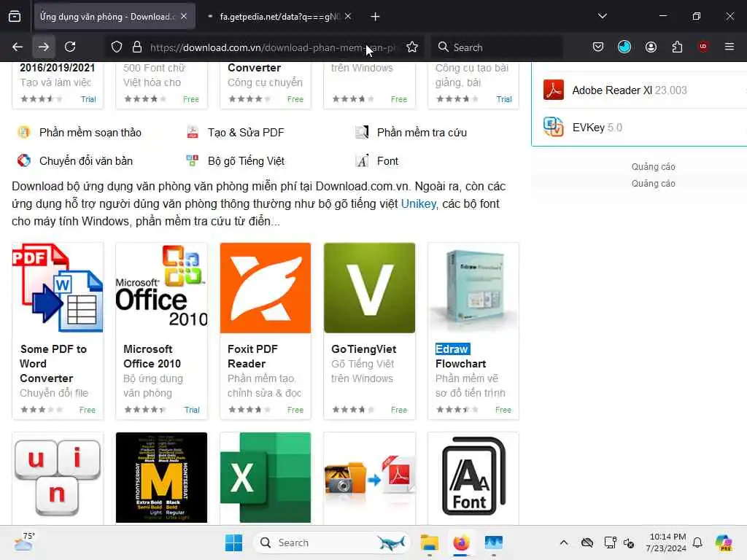747x560 pixels.
Task: Open the notification bell
Action: coord(697,542)
